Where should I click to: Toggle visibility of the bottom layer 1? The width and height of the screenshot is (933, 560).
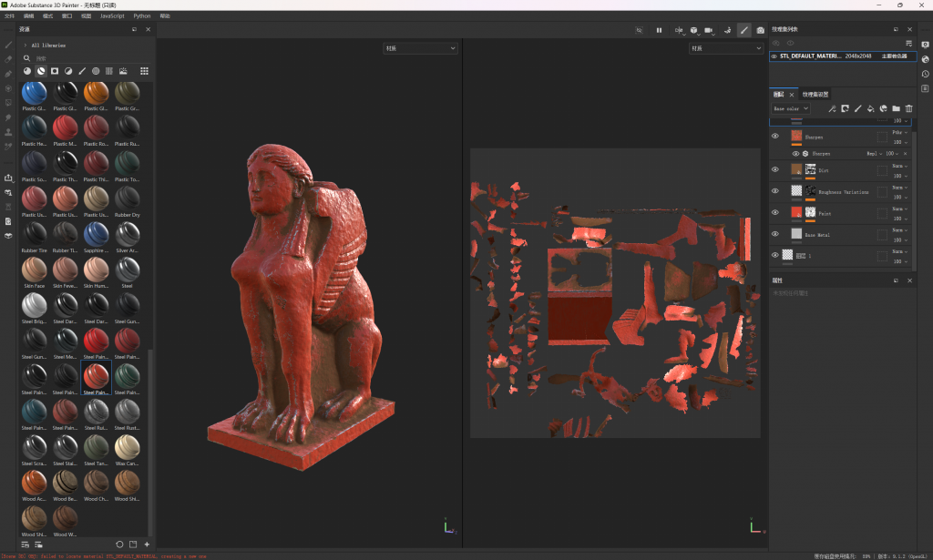coord(775,255)
